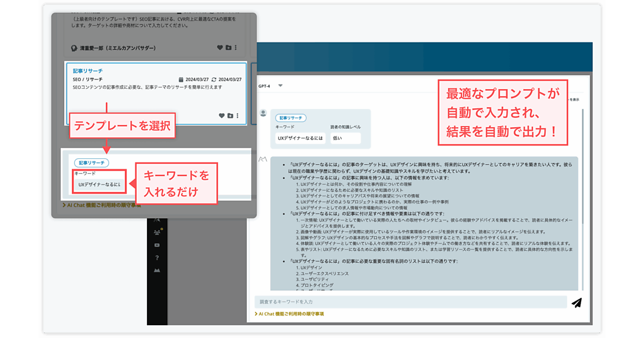Click the YouTube video icon in sidebar
644x338 pixels.
click(157, 245)
